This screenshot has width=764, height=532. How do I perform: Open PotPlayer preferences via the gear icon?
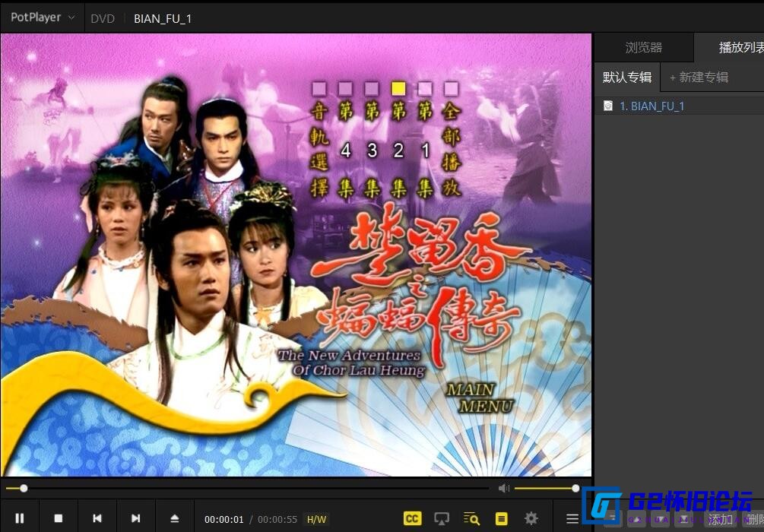point(531,518)
